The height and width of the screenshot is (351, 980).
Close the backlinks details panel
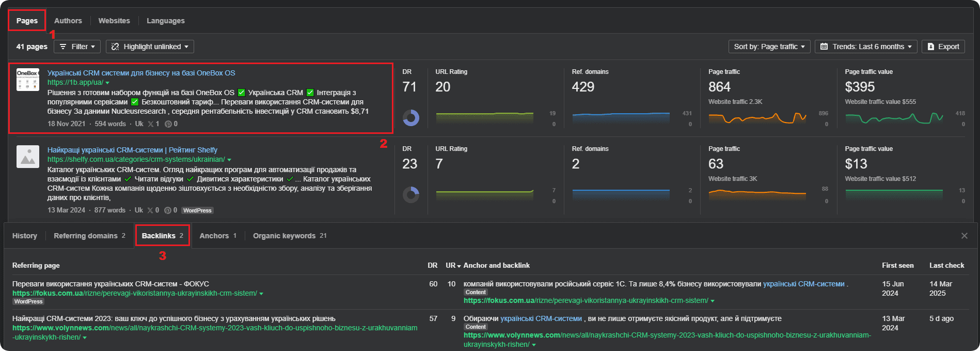[965, 236]
